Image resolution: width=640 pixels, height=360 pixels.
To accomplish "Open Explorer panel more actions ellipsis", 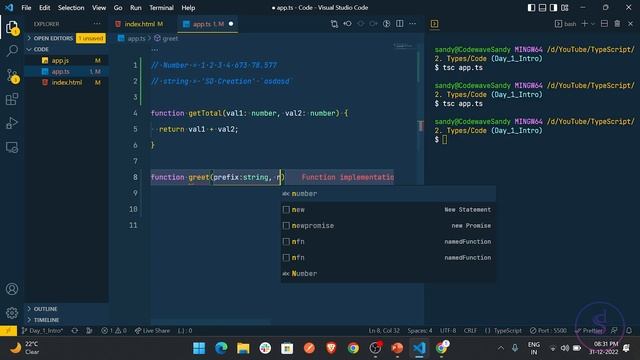I will pos(97,24).
